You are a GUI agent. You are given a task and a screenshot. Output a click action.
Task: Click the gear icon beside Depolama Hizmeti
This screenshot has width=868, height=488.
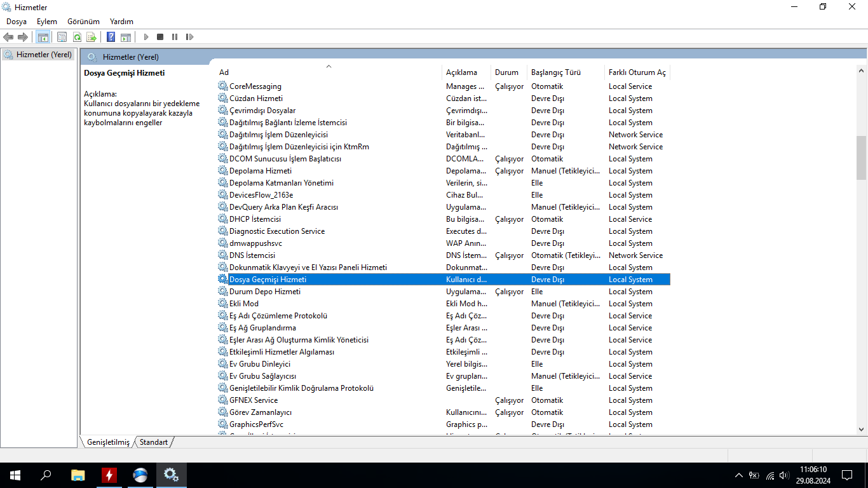point(223,170)
